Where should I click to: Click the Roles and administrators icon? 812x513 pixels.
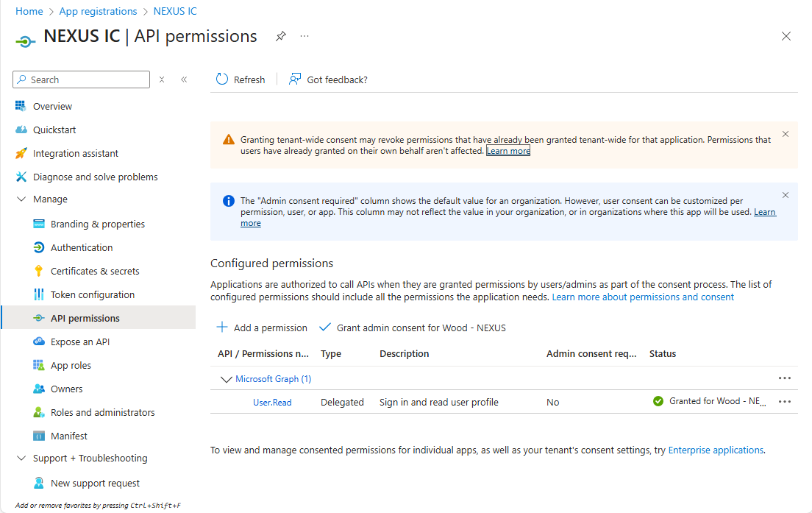point(39,412)
